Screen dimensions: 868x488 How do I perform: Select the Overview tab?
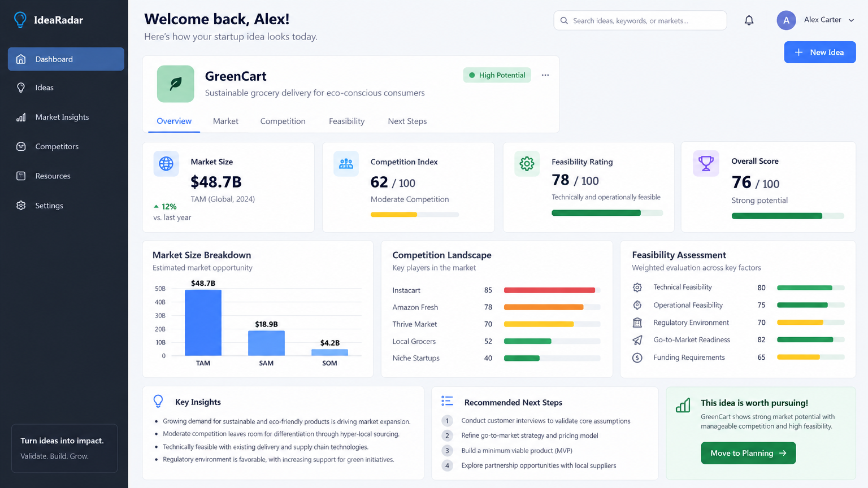[174, 121]
